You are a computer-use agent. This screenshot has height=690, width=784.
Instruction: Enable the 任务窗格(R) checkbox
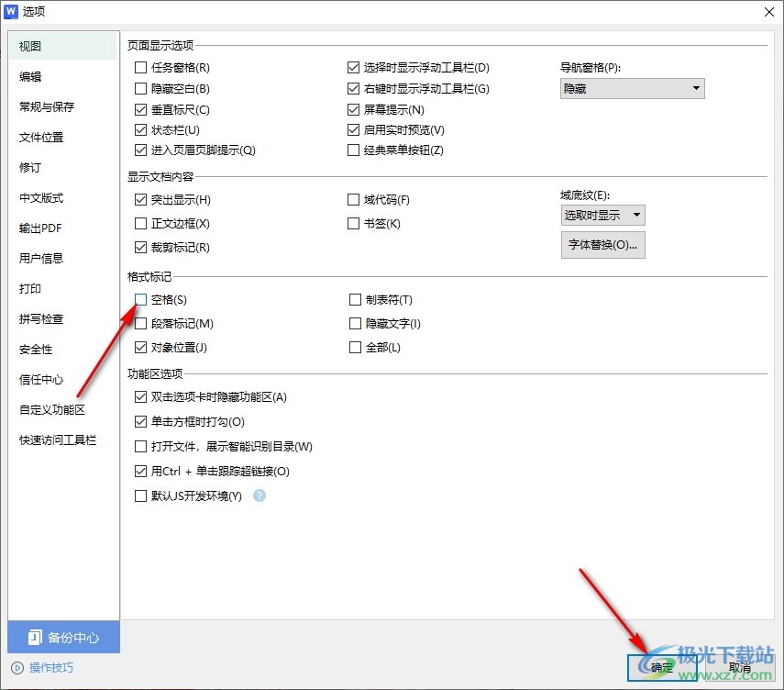coord(141,67)
